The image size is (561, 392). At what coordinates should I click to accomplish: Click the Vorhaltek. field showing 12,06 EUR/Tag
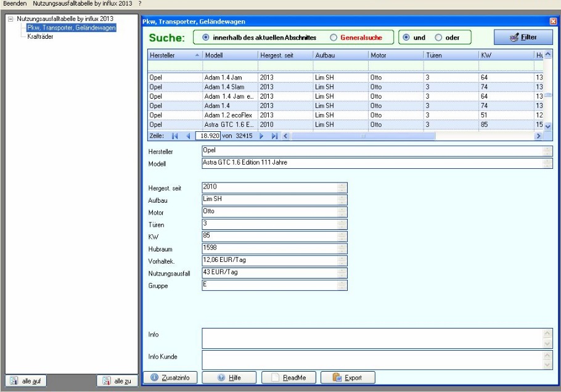tap(274, 261)
